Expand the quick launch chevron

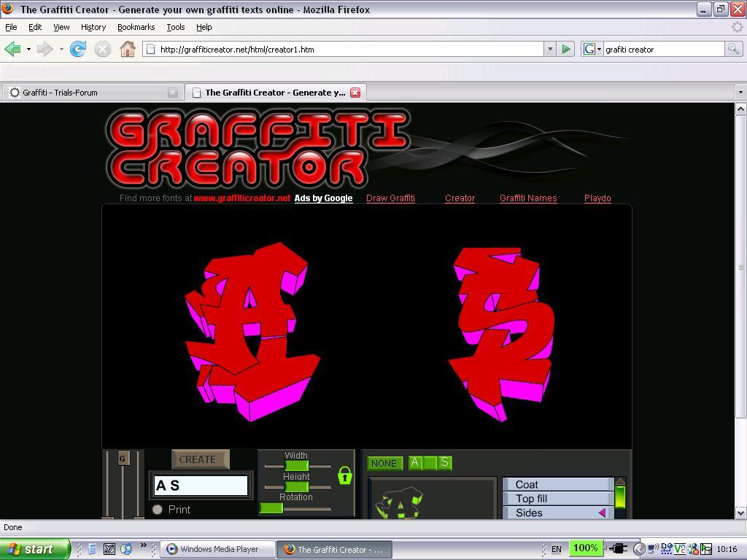click(x=144, y=545)
